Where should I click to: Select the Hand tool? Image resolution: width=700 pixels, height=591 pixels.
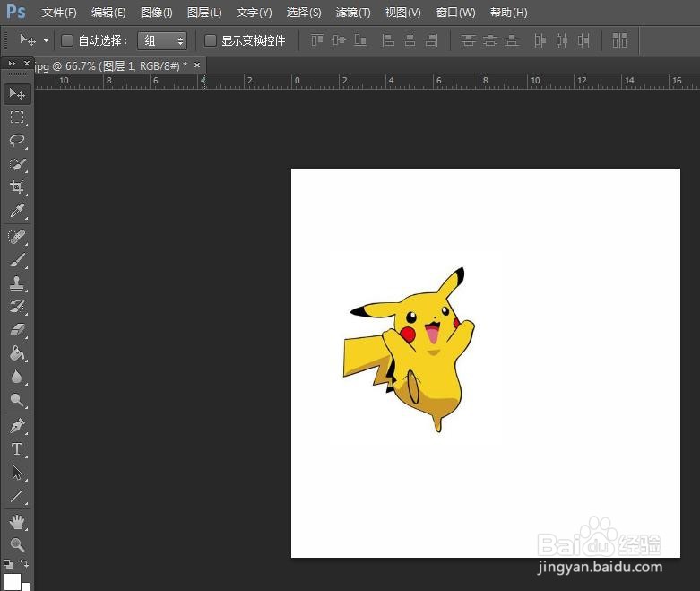(17, 522)
